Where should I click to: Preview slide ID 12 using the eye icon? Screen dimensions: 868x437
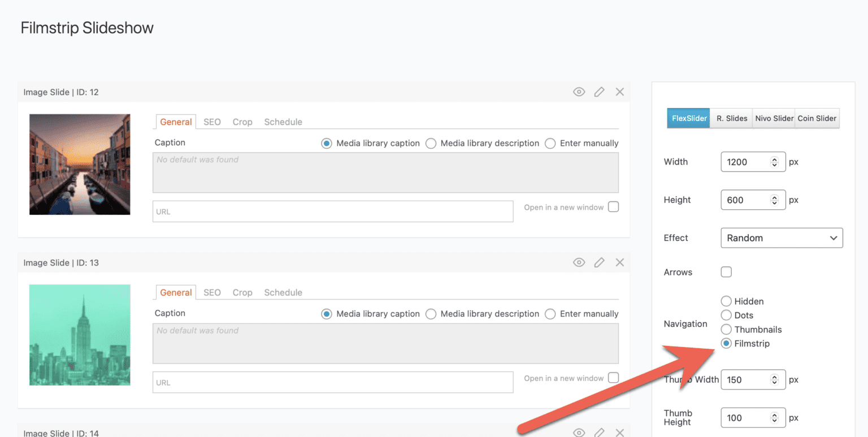coord(579,92)
